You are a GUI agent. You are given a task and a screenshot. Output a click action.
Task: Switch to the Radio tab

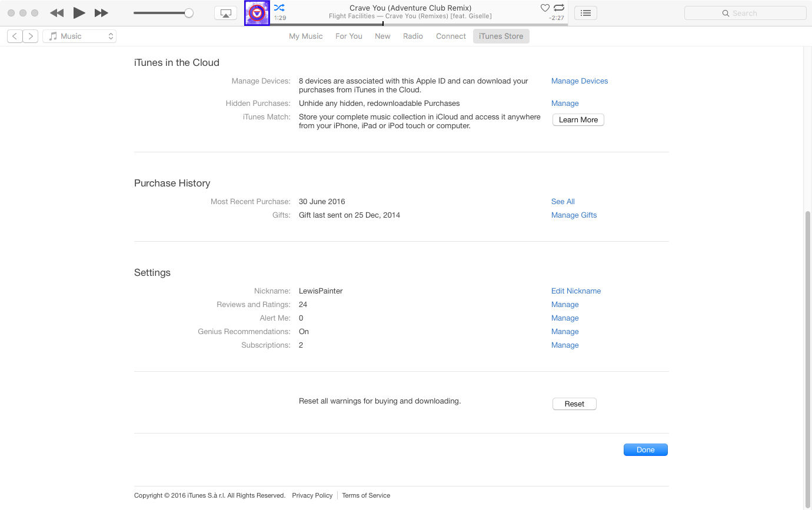click(413, 36)
